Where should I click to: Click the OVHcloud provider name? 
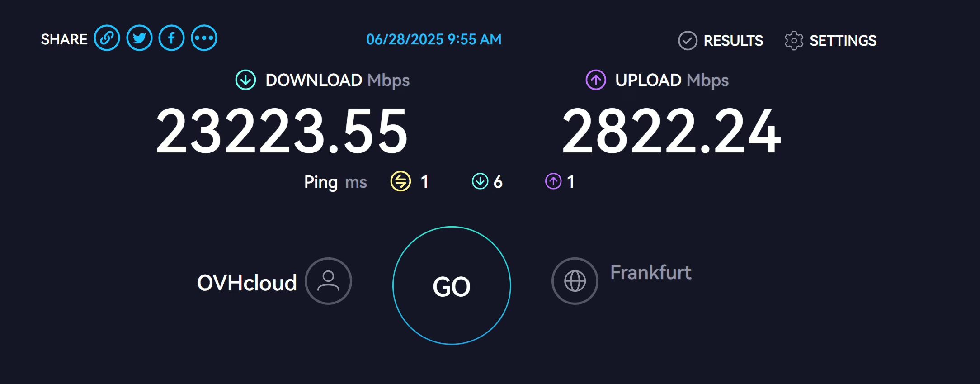pyautogui.click(x=247, y=283)
